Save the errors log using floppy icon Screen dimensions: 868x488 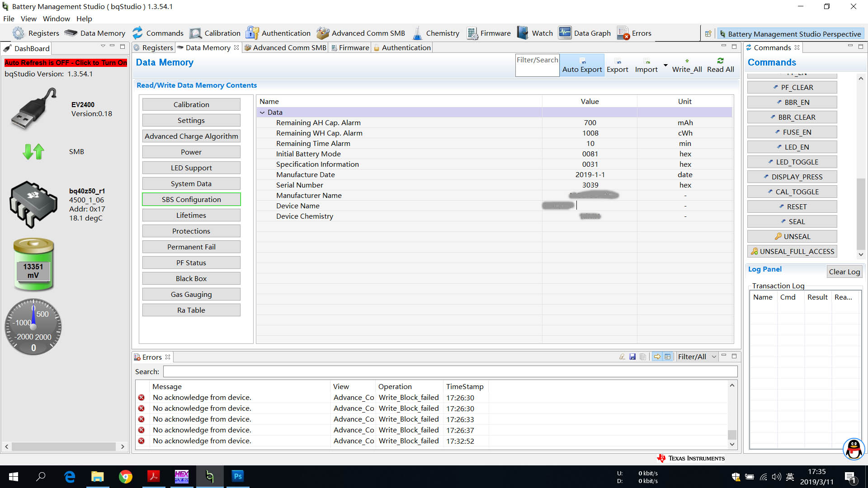click(632, 357)
